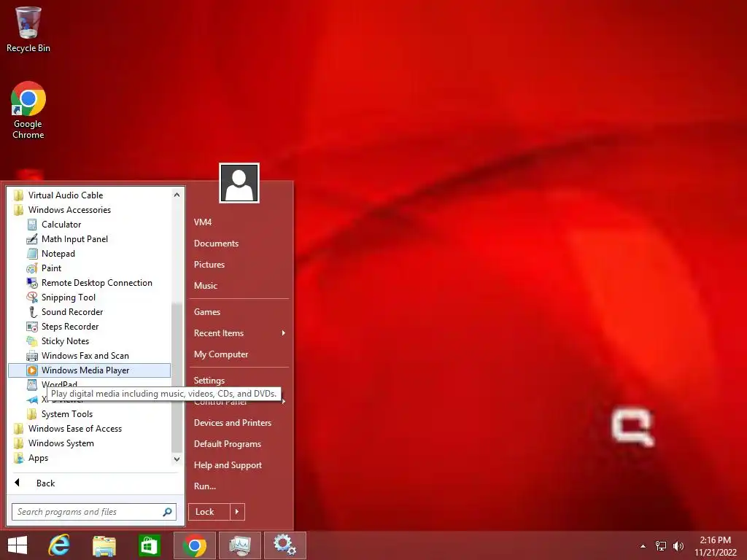Viewport: 747px width, 560px height.
Task: Click the Windows Media Player icon
Action: [x=32, y=370]
